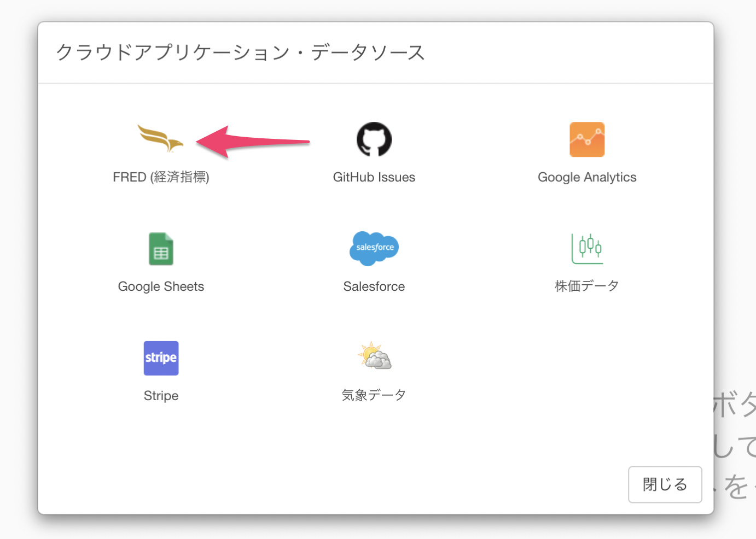This screenshot has width=756, height=539.
Task: Click the Google Sheets label
Action: pos(161,286)
